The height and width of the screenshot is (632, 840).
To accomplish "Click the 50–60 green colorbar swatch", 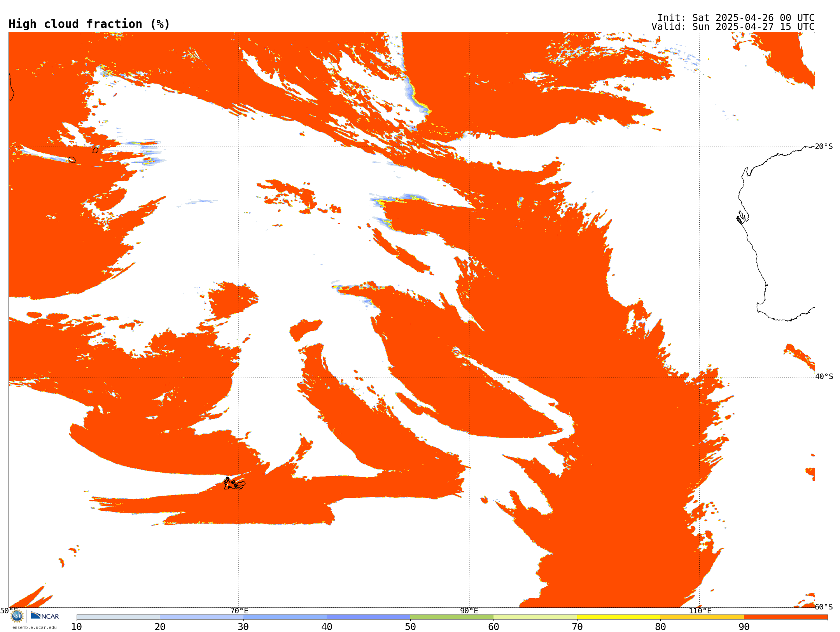I will coord(452,617).
